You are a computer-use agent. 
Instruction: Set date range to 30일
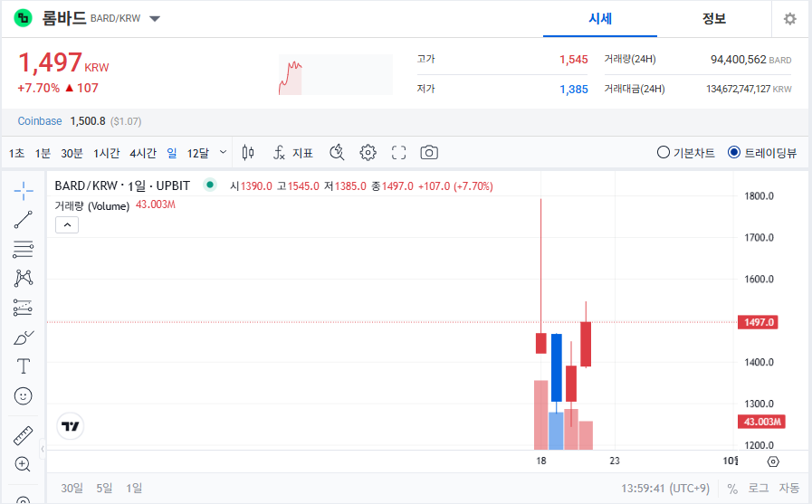point(72,488)
